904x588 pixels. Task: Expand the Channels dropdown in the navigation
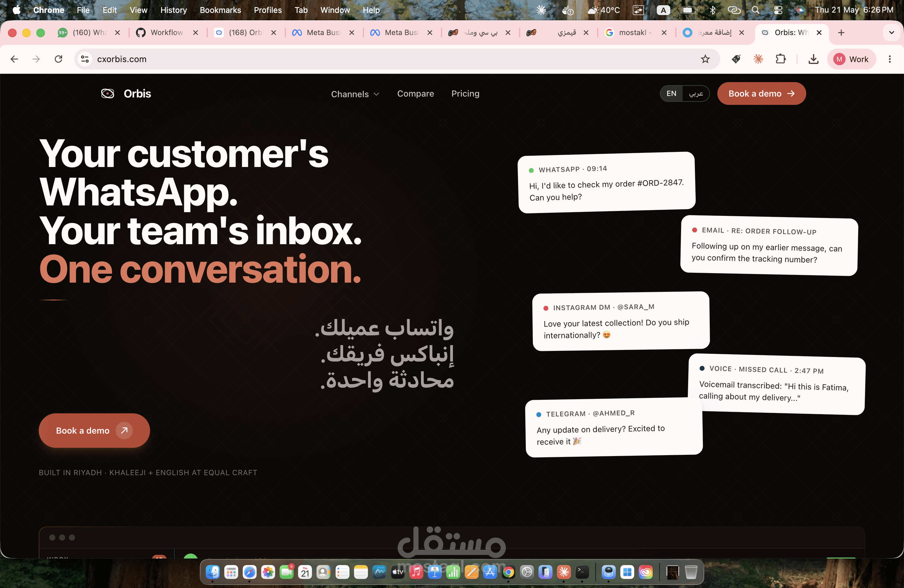point(355,94)
